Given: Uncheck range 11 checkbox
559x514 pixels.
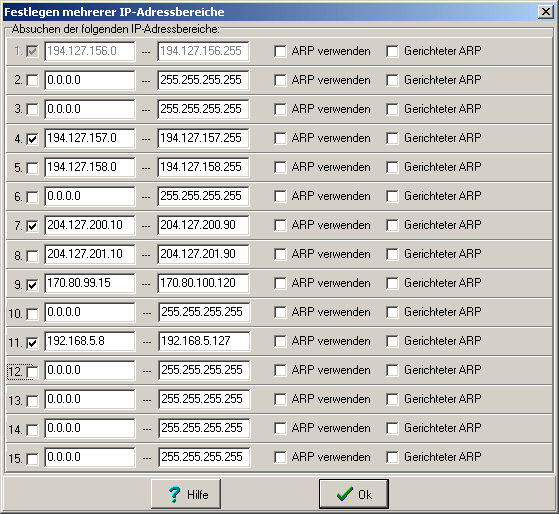Looking at the screenshot, I should (32, 343).
